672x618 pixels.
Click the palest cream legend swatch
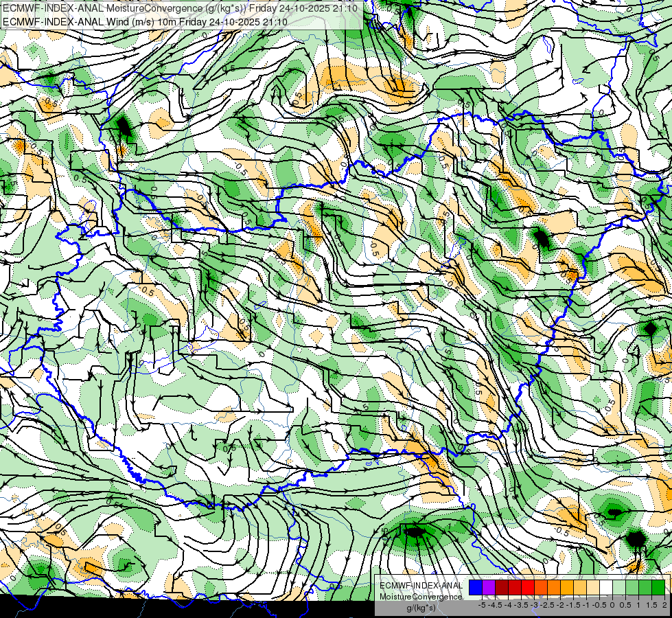(593, 587)
